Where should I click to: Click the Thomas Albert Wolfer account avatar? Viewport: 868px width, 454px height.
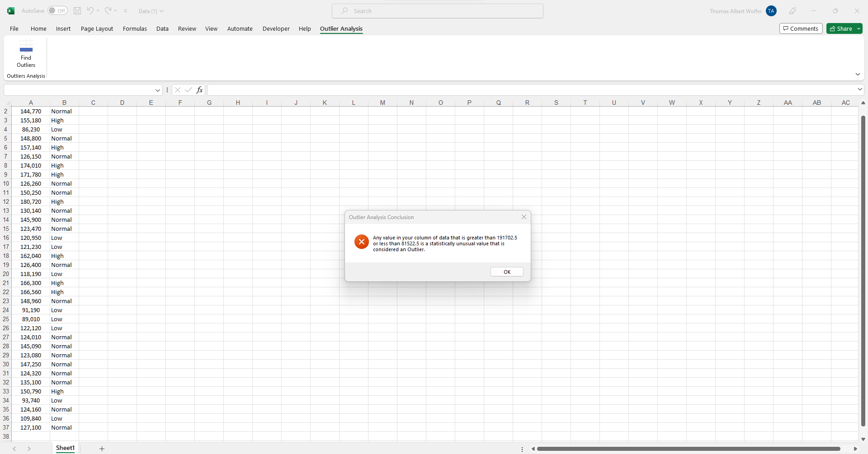771,11
